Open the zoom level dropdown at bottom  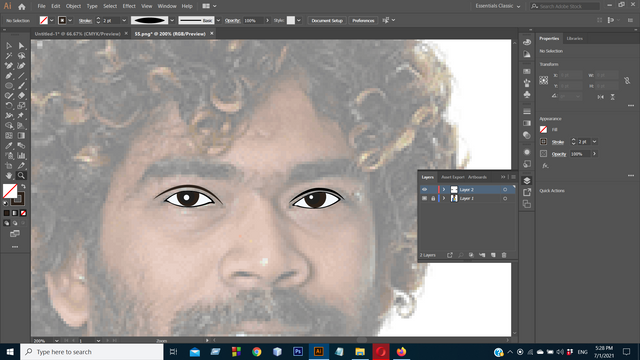click(x=56, y=340)
